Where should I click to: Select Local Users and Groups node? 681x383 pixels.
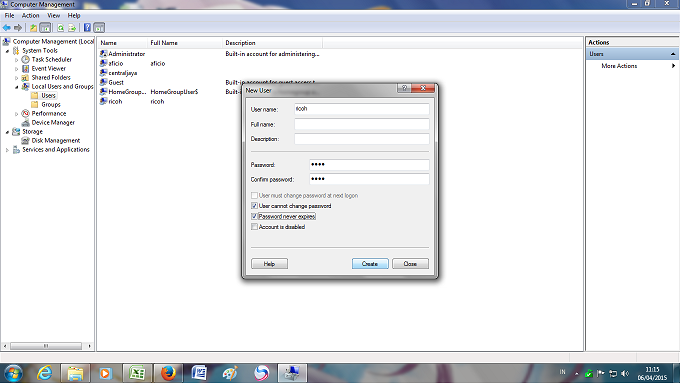tap(62, 86)
